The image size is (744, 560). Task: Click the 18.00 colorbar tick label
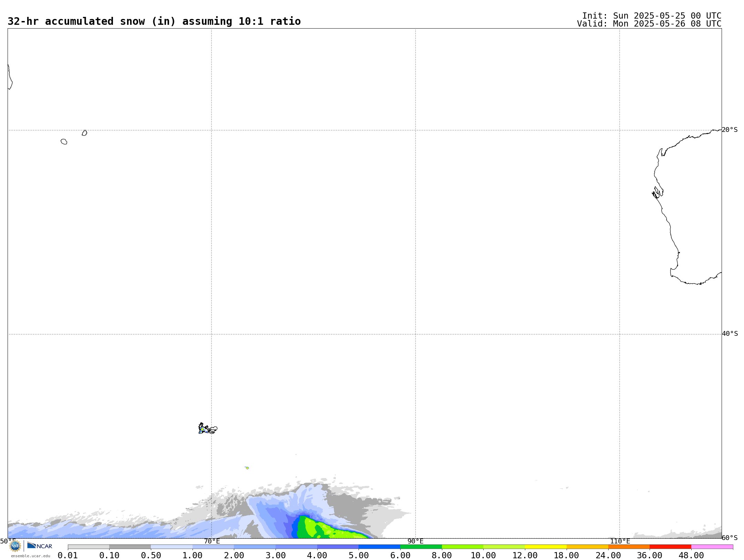pyautogui.click(x=567, y=556)
